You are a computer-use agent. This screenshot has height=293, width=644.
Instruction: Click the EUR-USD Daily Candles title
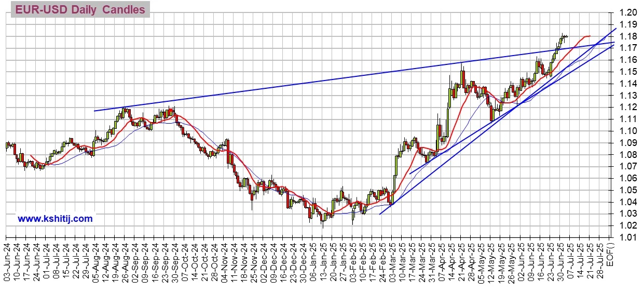click(79, 10)
